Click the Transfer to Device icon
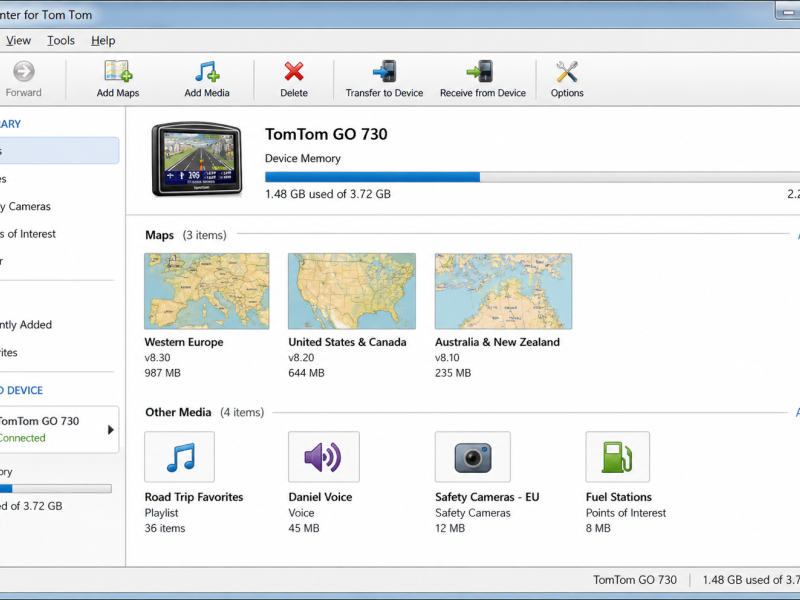 click(384, 71)
